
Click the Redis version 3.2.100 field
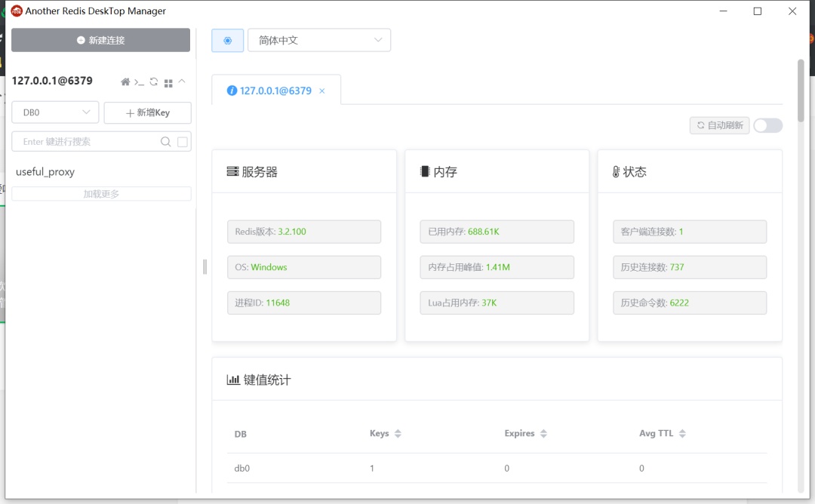coord(304,232)
